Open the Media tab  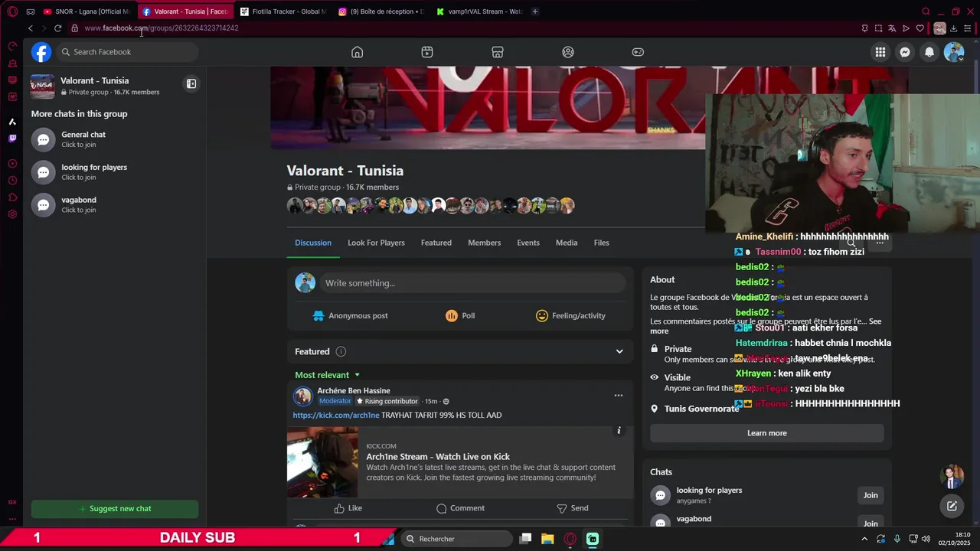(567, 243)
